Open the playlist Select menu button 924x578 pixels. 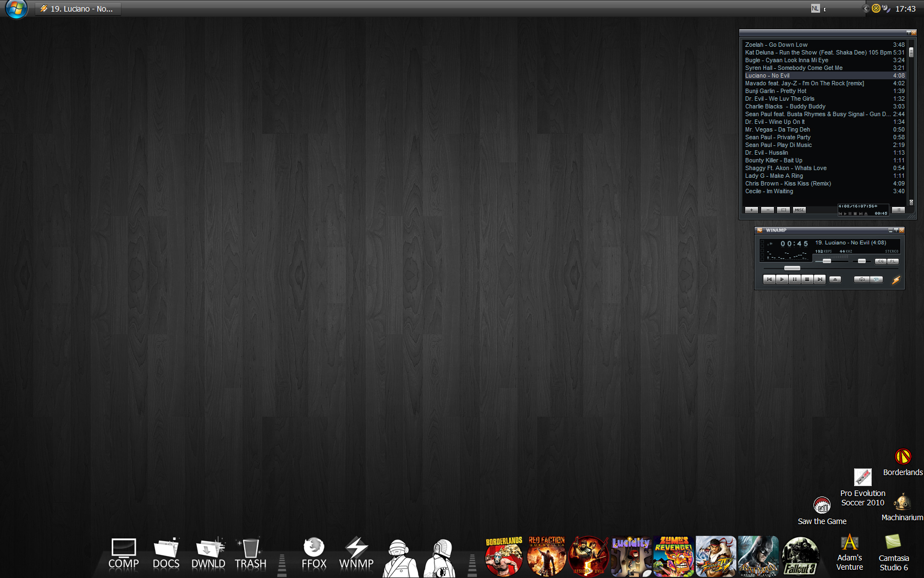point(784,210)
